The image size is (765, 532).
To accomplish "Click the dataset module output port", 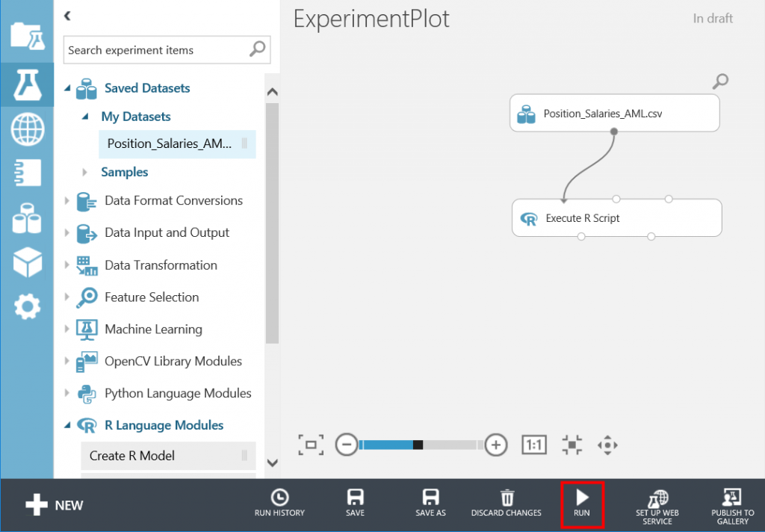I will [614, 132].
